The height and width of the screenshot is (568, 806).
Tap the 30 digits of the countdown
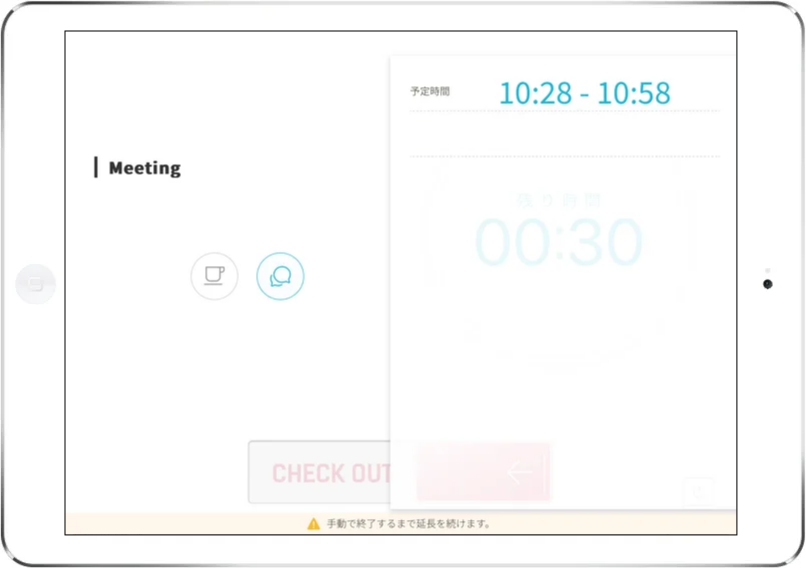click(605, 243)
